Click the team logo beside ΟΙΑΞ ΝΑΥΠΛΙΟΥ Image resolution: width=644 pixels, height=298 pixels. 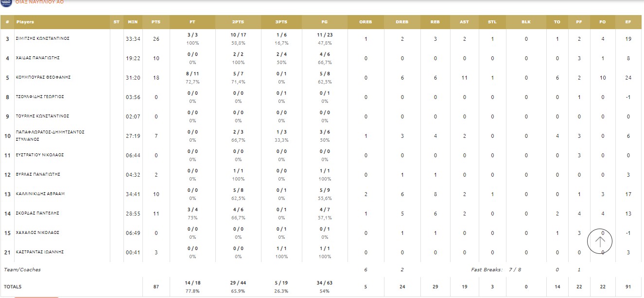7,2
